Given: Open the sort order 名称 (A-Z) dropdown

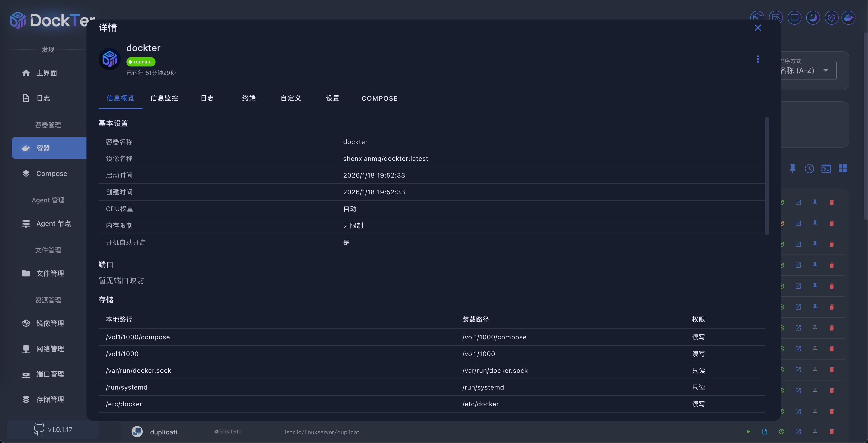Looking at the screenshot, I should click(x=809, y=70).
